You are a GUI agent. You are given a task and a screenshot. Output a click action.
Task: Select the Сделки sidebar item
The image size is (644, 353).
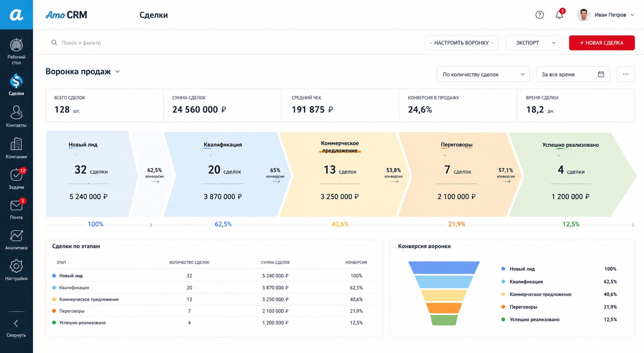16,84
